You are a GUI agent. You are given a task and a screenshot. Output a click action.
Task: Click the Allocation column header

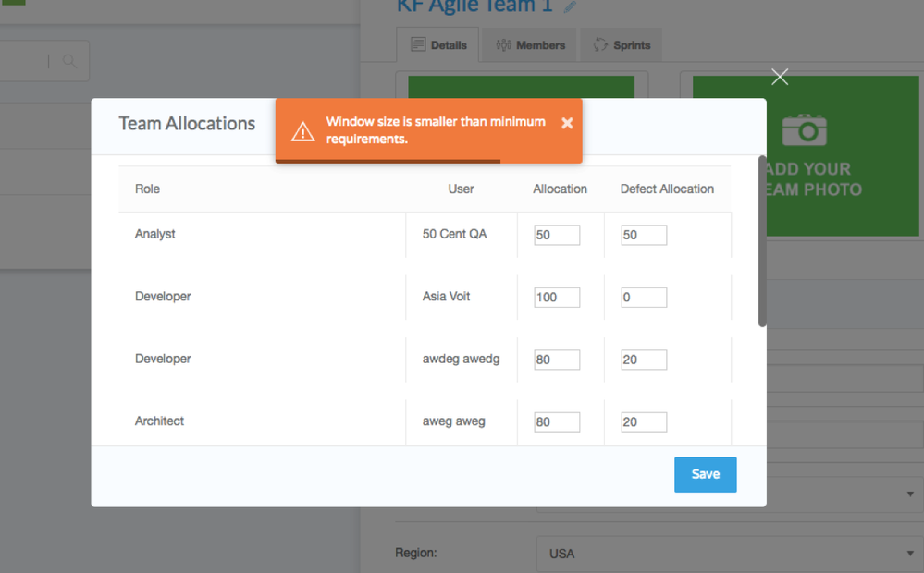[x=560, y=189]
